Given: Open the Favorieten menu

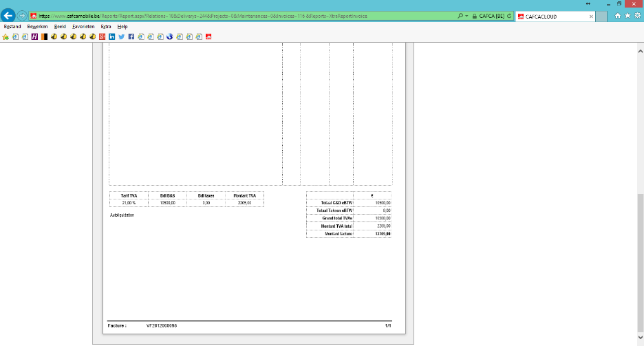Looking at the screenshot, I should 83,27.
